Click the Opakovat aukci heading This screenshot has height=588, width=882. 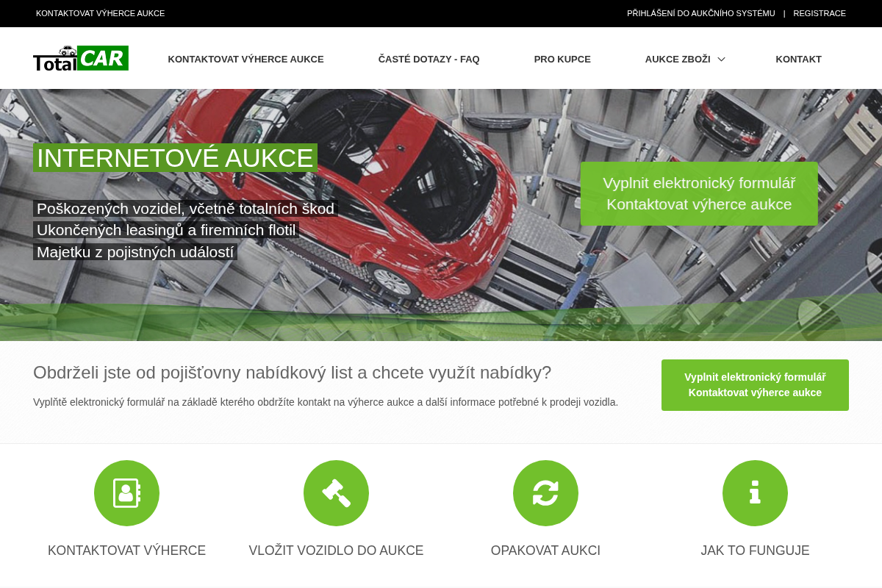[545, 551]
